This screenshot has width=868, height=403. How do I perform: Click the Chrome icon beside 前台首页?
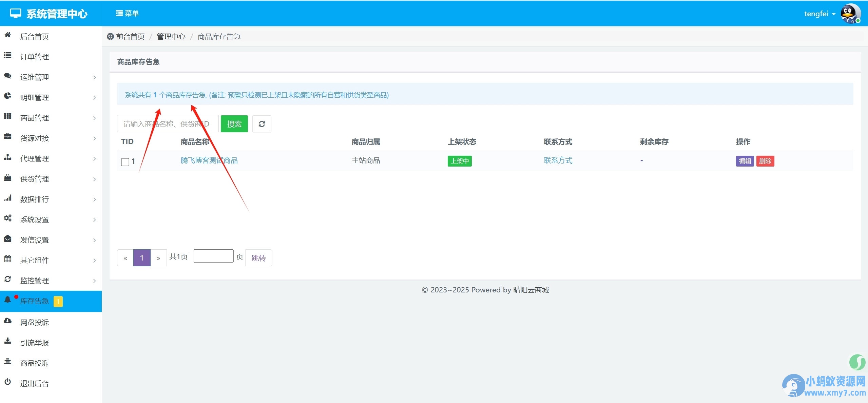pyautogui.click(x=110, y=37)
